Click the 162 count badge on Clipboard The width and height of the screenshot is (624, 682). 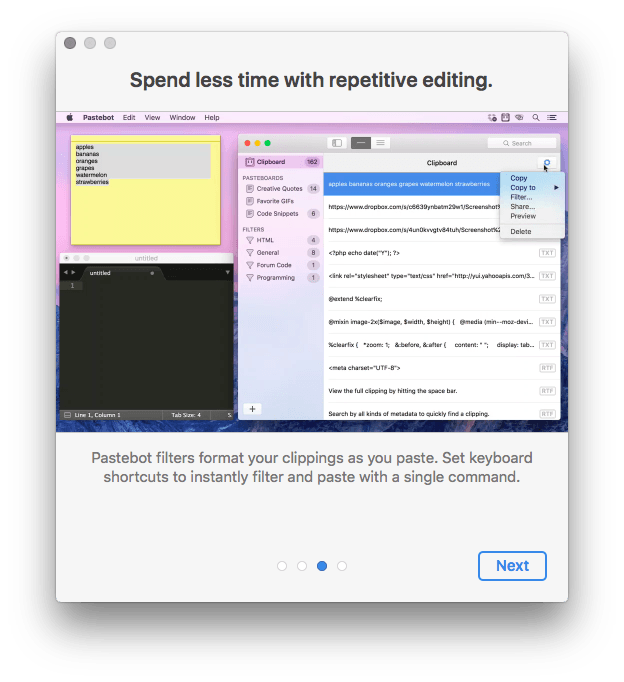(x=312, y=162)
